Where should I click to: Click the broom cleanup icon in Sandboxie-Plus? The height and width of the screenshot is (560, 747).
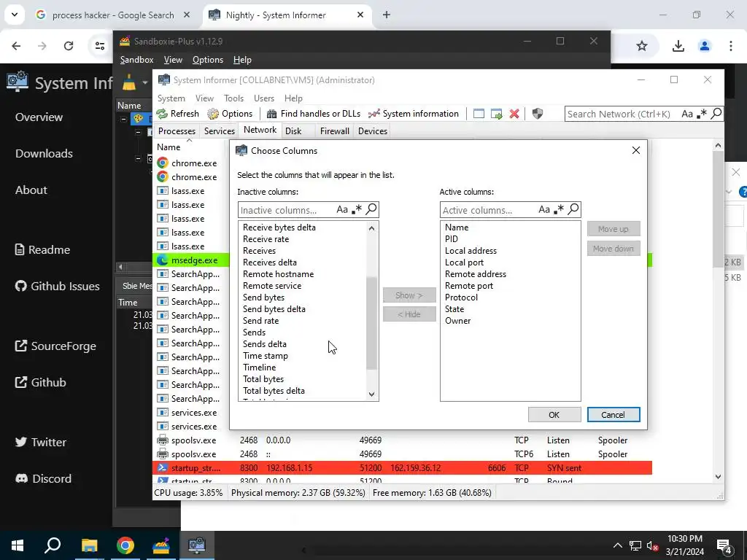[129, 83]
